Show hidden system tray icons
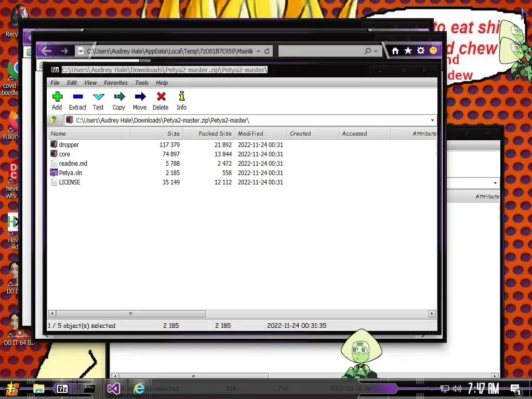The height and width of the screenshot is (399, 532). click(x=432, y=389)
